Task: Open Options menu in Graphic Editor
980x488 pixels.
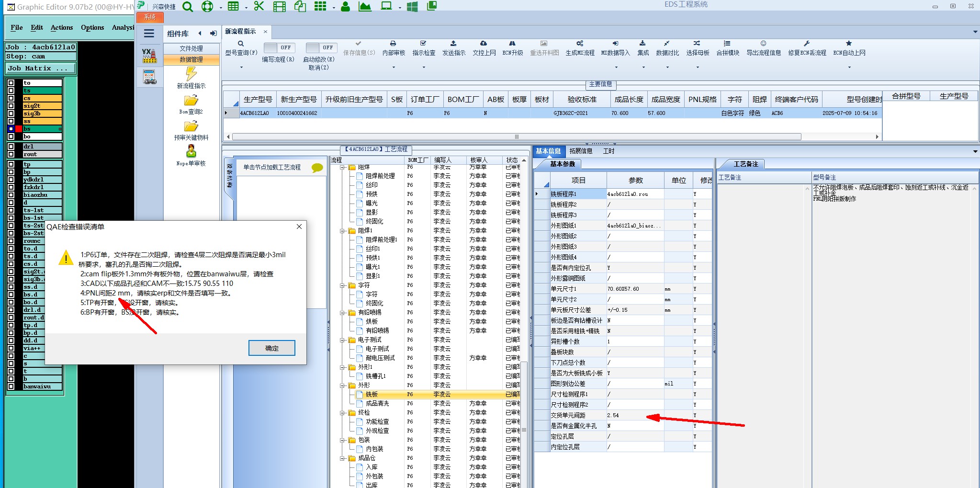Action: (92, 28)
